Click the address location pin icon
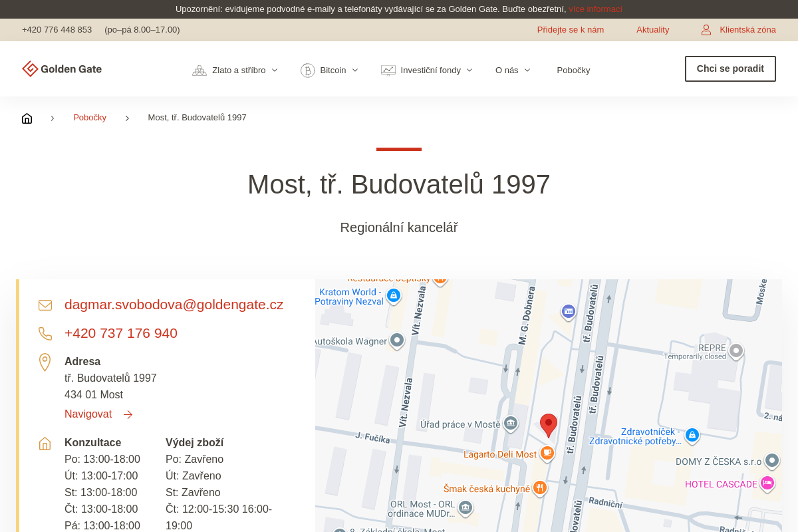This screenshot has width=798, height=532. click(45, 362)
